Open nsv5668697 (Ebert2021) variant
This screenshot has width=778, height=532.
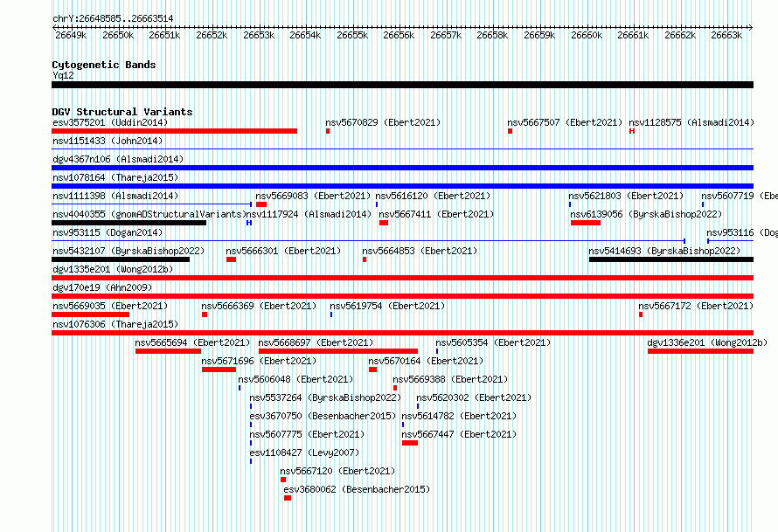(x=316, y=342)
